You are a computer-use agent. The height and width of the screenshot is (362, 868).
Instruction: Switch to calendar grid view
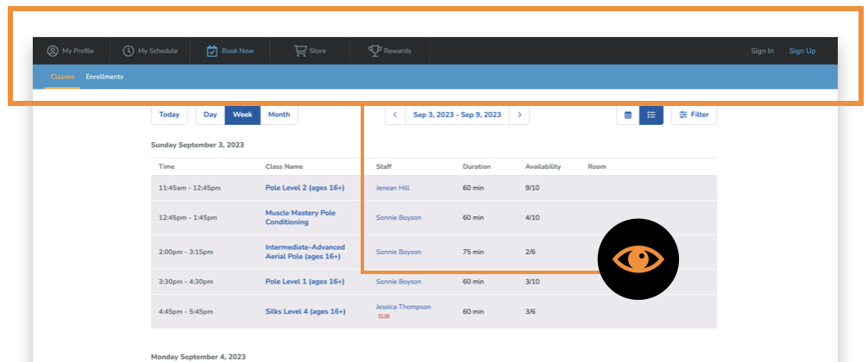point(627,115)
